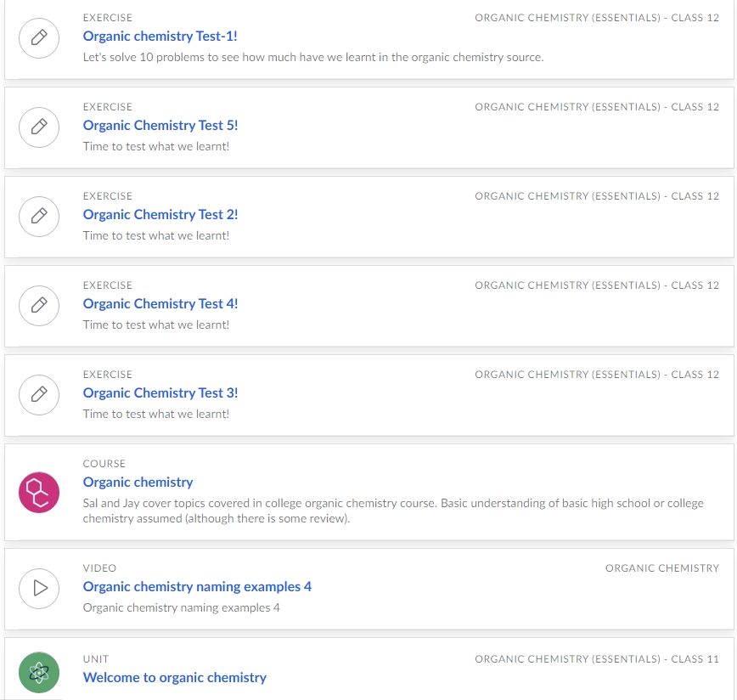The height and width of the screenshot is (700, 737).
Task: Click Class 11 label on Welcome unit result
Action: 596,659
